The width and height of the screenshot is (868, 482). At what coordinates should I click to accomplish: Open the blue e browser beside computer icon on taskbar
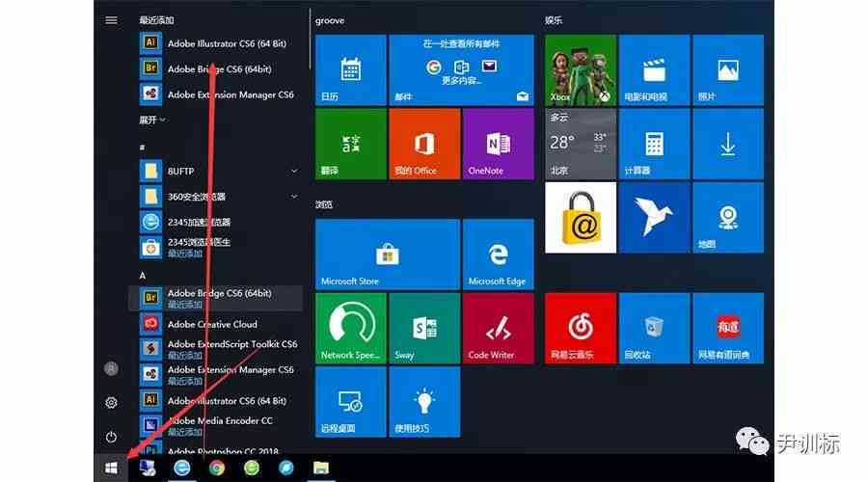tap(181, 469)
